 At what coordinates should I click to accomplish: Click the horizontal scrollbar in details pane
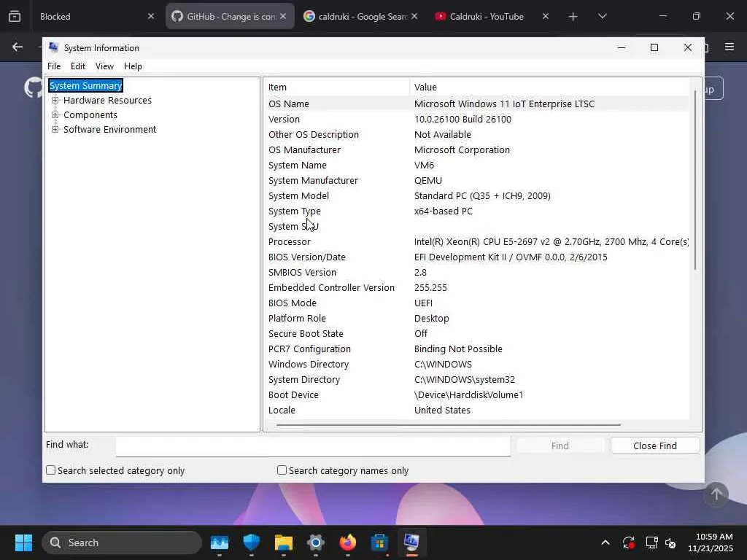tap(449, 425)
